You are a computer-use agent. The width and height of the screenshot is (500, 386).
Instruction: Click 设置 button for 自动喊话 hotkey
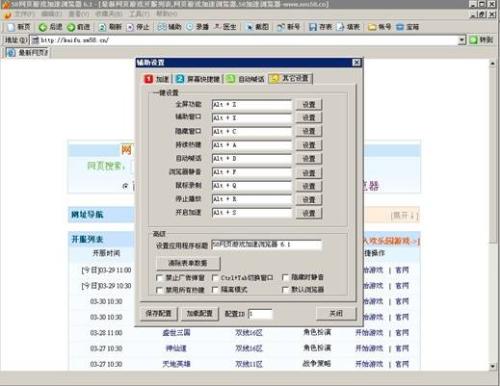pos(309,159)
